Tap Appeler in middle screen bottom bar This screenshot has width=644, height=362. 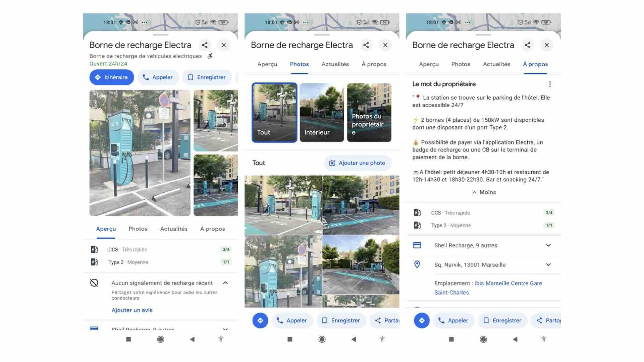(292, 321)
